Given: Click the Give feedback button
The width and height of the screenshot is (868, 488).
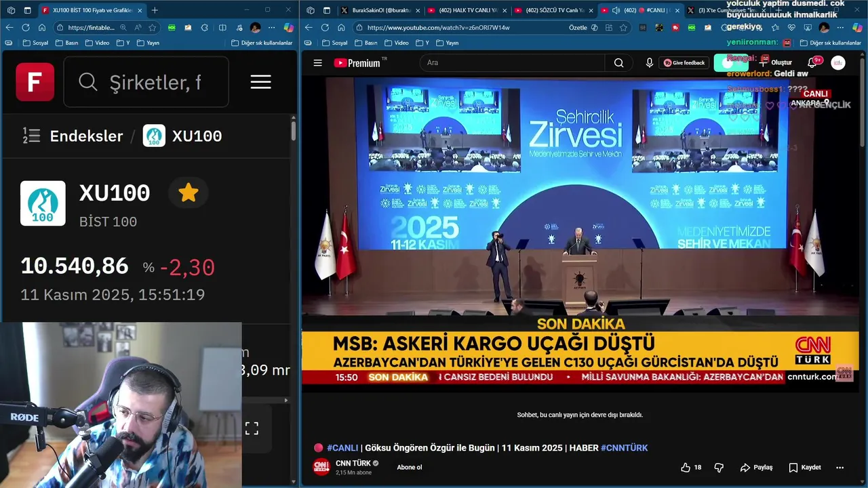Looking at the screenshot, I should (x=684, y=62).
